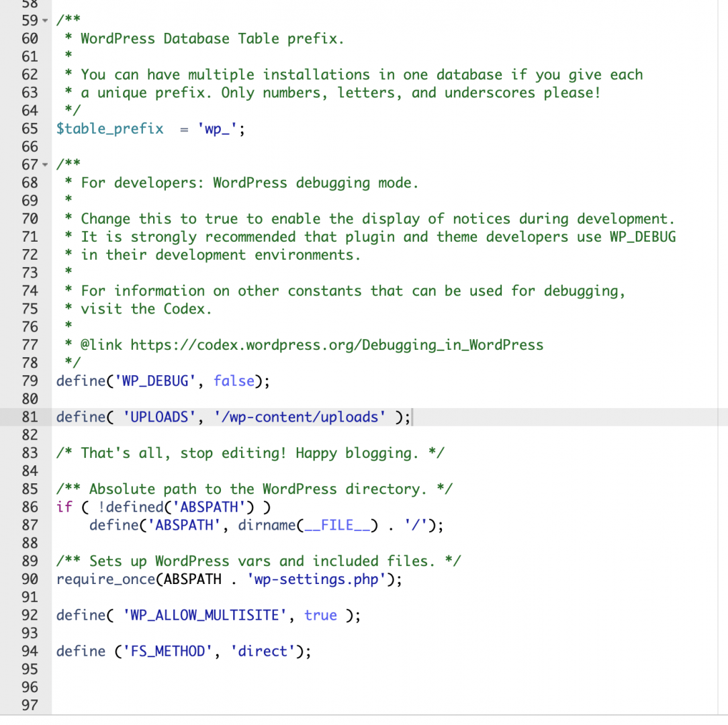Screen dimensions: 728x725
Task: Click the 'wp_' string value
Action: pyautogui.click(x=218, y=129)
